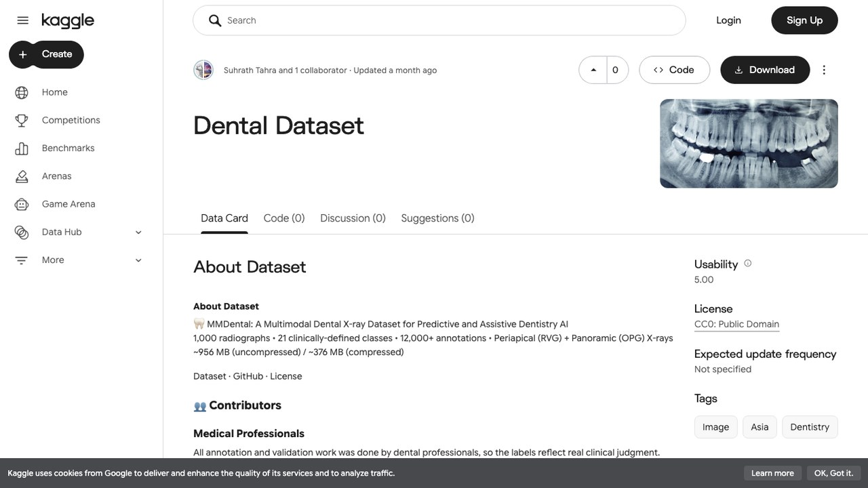This screenshot has width=868, height=488.
Task: Click the More list icon
Action: [x=22, y=260]
